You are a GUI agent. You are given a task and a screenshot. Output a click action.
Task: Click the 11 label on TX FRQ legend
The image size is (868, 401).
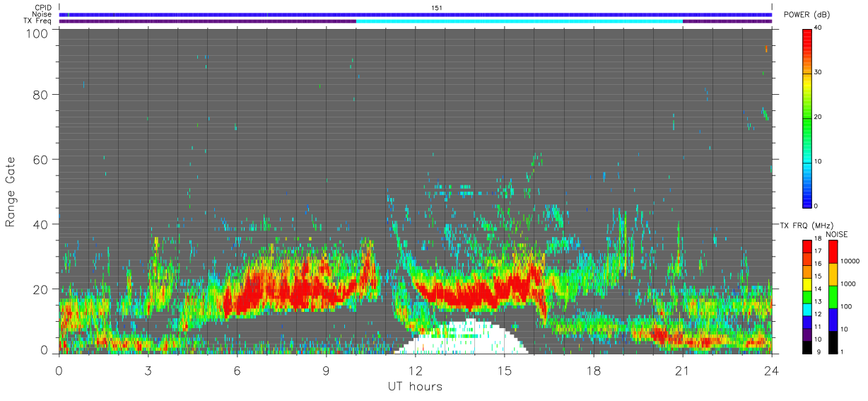point(819,327)
